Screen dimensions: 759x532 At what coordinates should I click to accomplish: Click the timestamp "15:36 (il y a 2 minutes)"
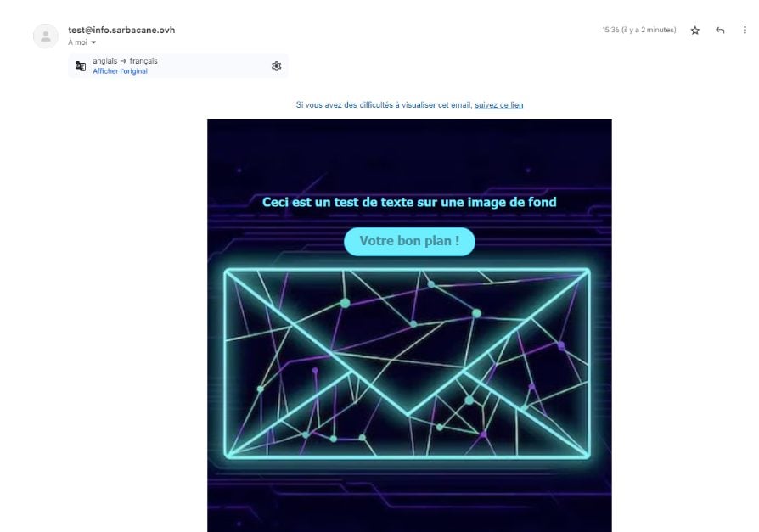(639, 30)
